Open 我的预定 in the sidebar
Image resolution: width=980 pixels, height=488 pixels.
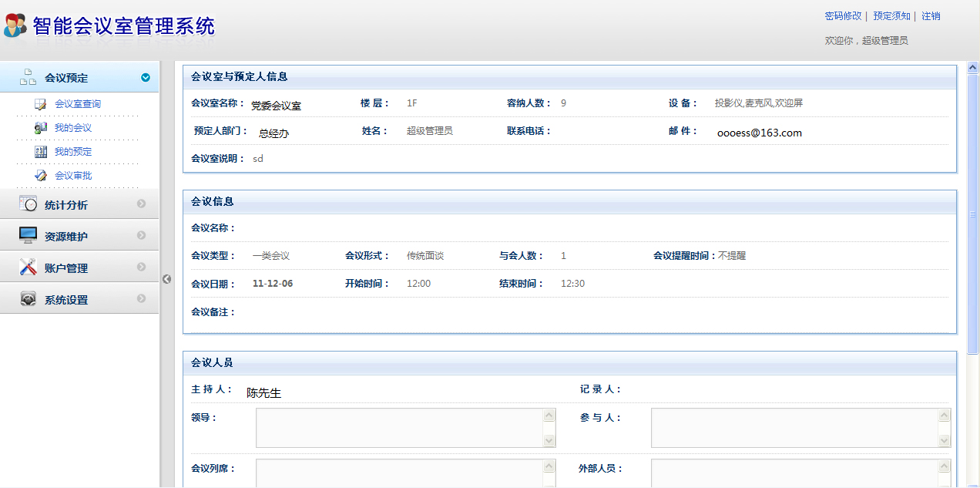coord(73,152)
